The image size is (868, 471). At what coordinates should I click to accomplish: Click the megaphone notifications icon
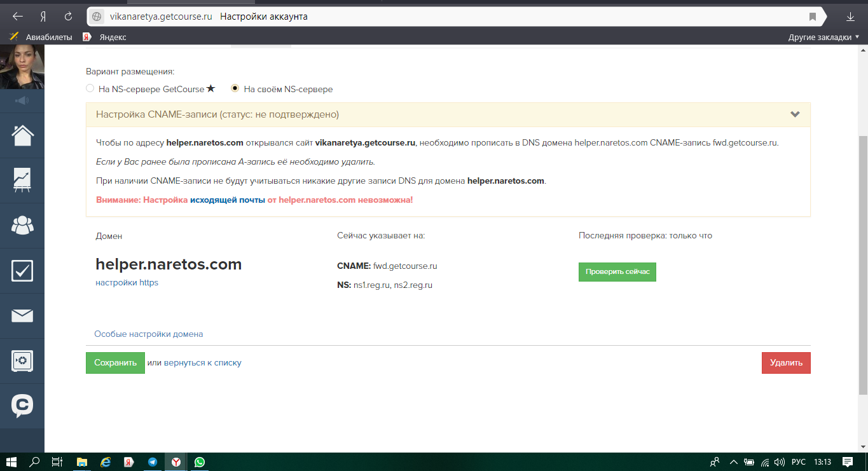[x=22, y=101]
